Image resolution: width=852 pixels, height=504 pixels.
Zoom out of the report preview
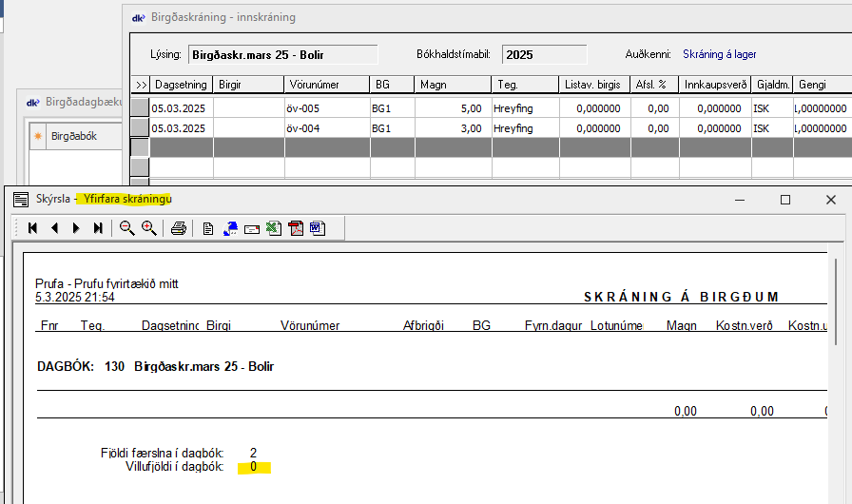point(126,228)
